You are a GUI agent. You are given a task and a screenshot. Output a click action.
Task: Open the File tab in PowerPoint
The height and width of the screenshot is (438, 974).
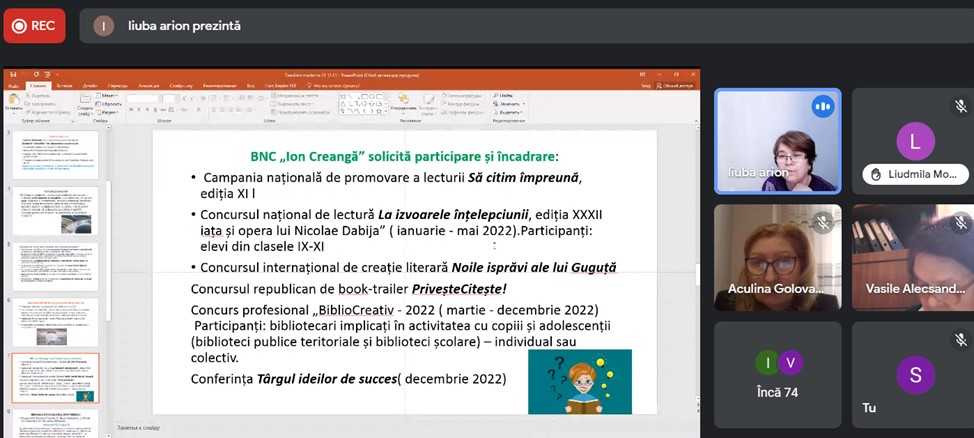[x=14, y=87]
